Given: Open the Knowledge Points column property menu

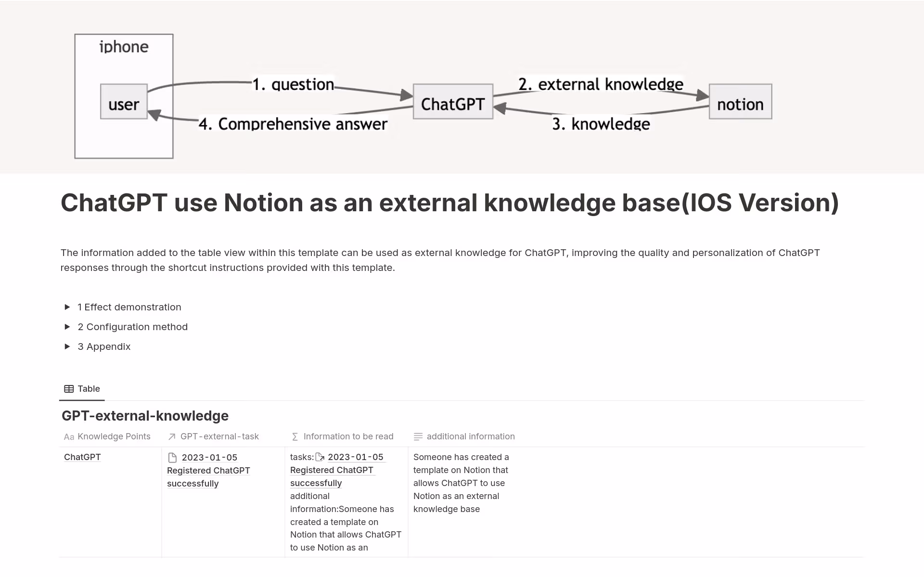Looking at the screenshot, I should (114, 436).
